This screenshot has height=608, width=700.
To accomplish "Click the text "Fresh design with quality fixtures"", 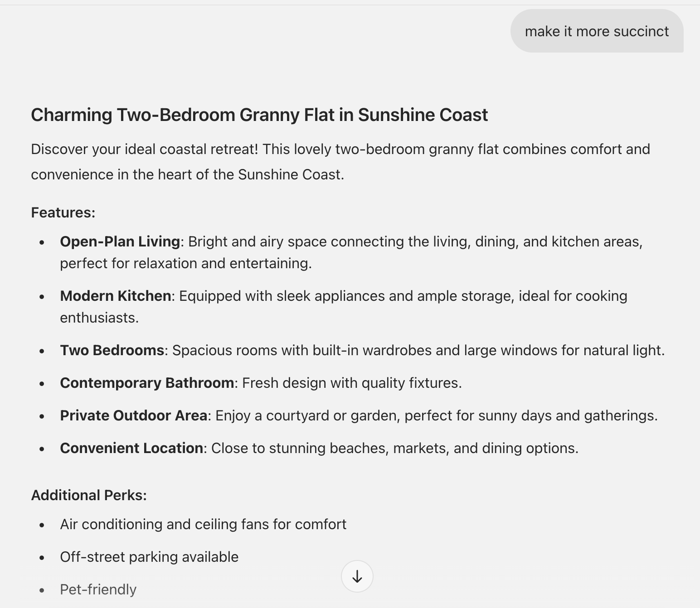I will 352,383.
